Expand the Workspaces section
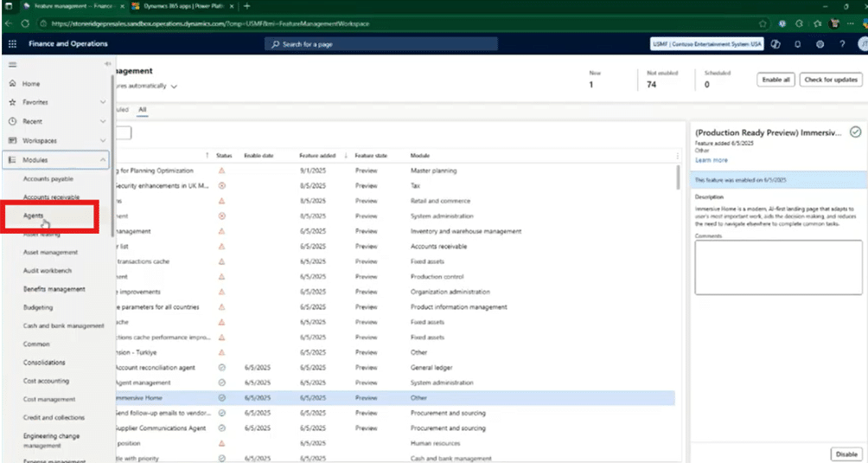Viewport: 868px width, 463px height. pos(103,140)
